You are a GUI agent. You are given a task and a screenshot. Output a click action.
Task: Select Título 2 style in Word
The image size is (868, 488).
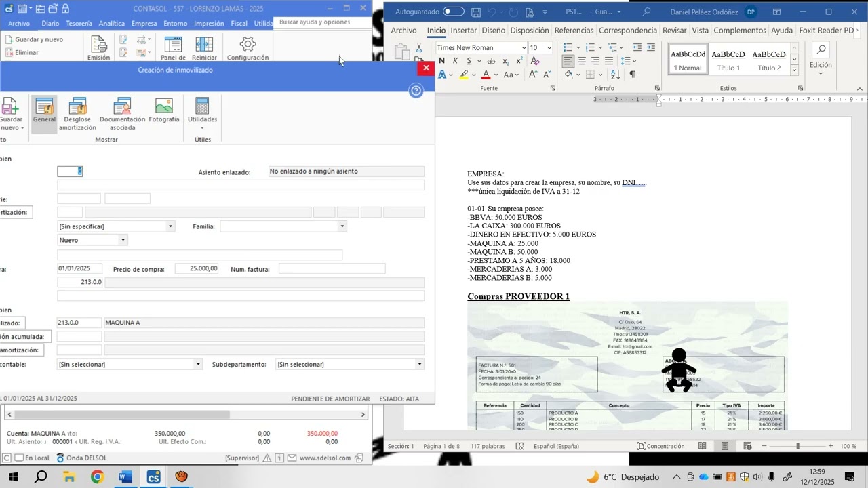point(769,60)
